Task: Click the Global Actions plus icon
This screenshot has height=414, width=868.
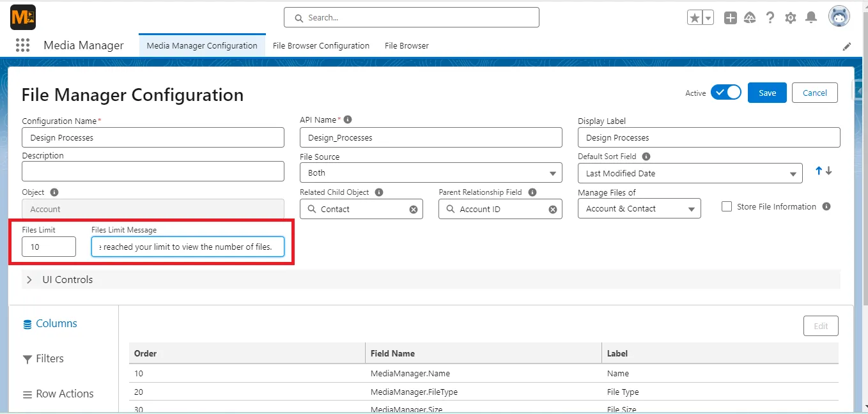Action: point(730,17)
